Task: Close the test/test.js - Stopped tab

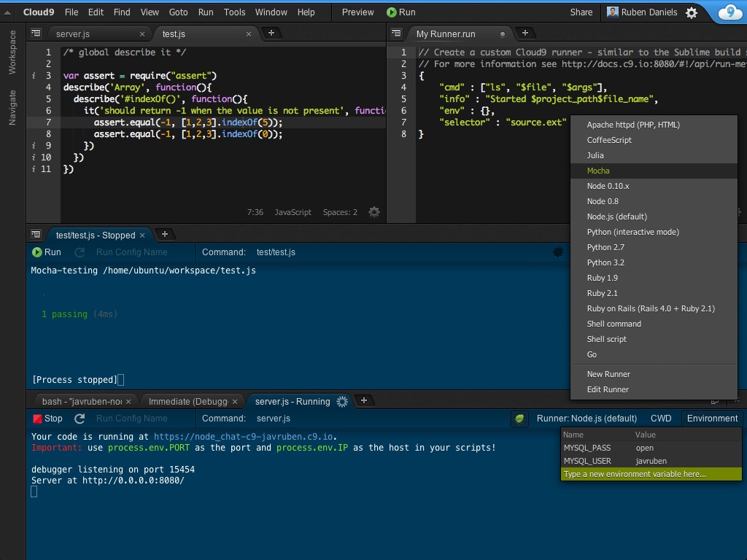Action: pos(142,236)
